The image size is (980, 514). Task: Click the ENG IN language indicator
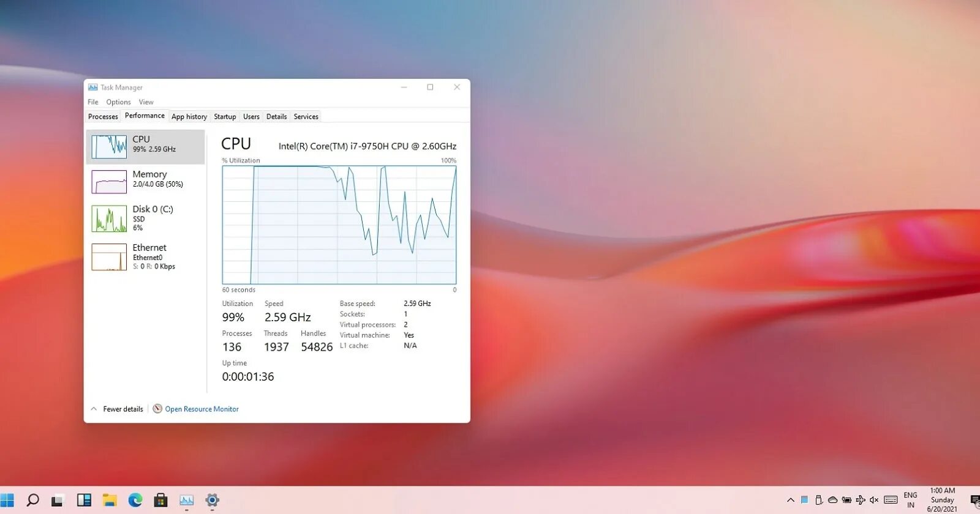910,500
